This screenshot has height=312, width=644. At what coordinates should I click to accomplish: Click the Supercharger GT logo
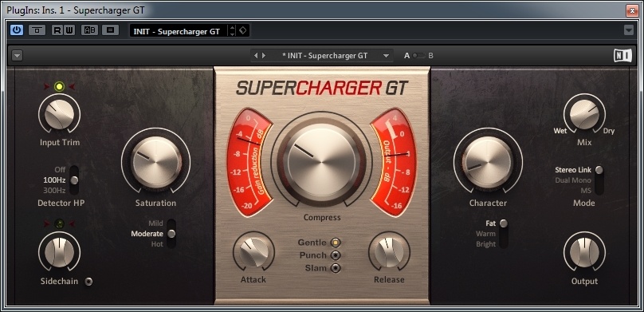click(321, 88)
